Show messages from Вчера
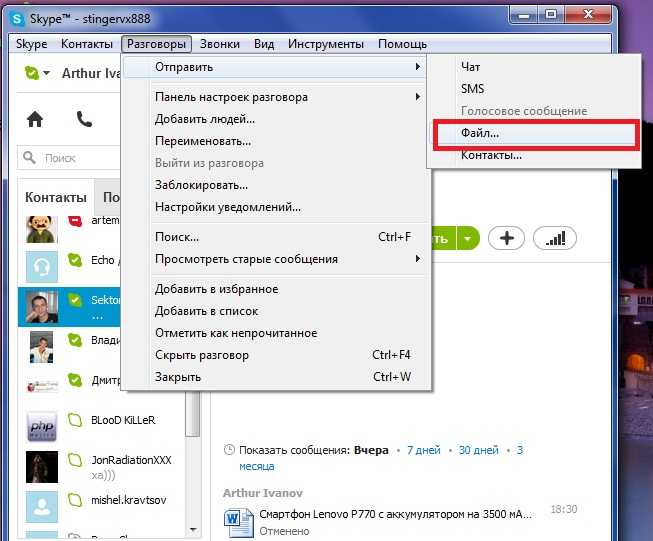 (371, 450)
